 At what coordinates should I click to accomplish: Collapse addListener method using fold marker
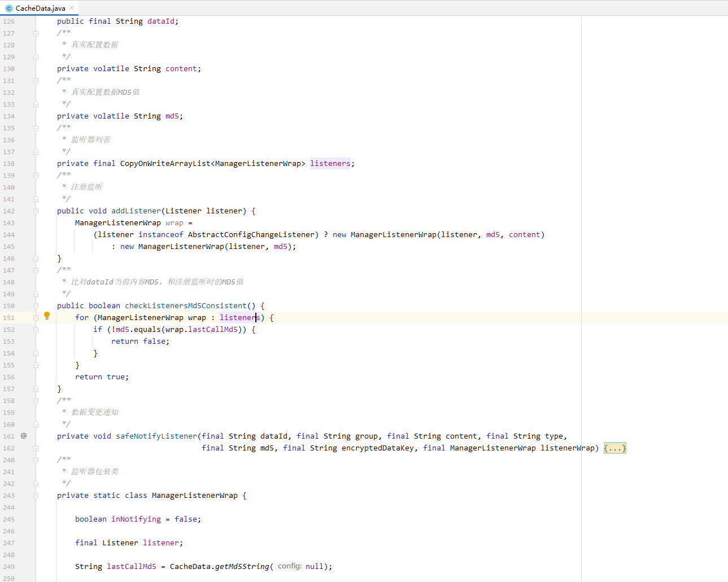coord(36,211)
